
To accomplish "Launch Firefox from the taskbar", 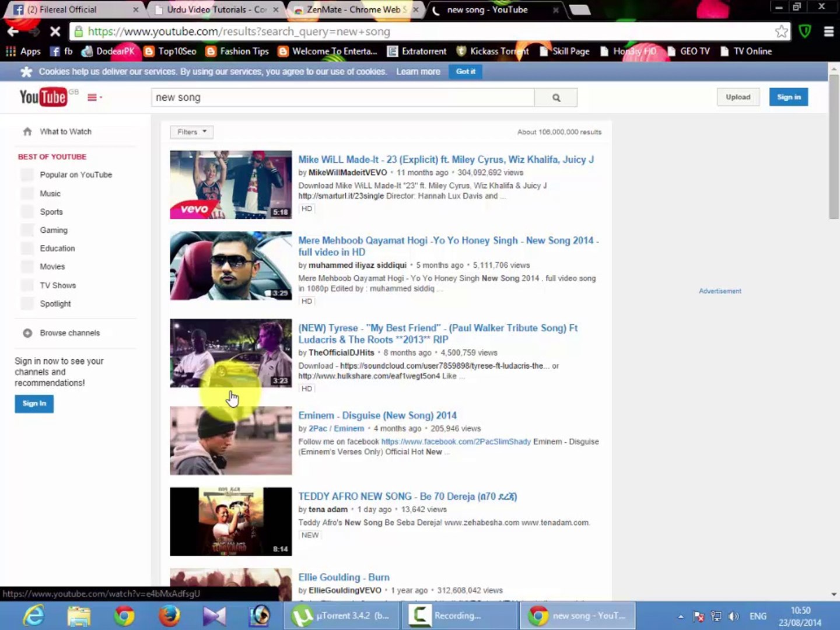I will click(169, 615).
